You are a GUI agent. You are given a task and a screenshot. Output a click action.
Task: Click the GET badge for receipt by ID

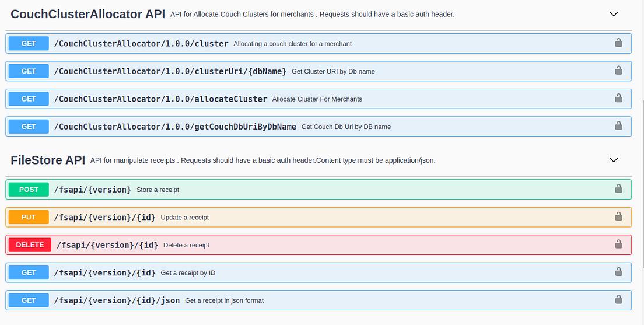pos(29,273)
